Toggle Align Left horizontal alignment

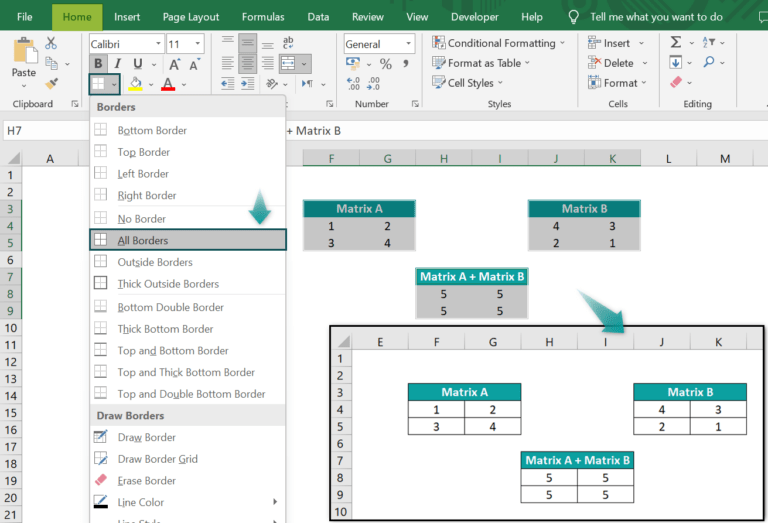227,63
